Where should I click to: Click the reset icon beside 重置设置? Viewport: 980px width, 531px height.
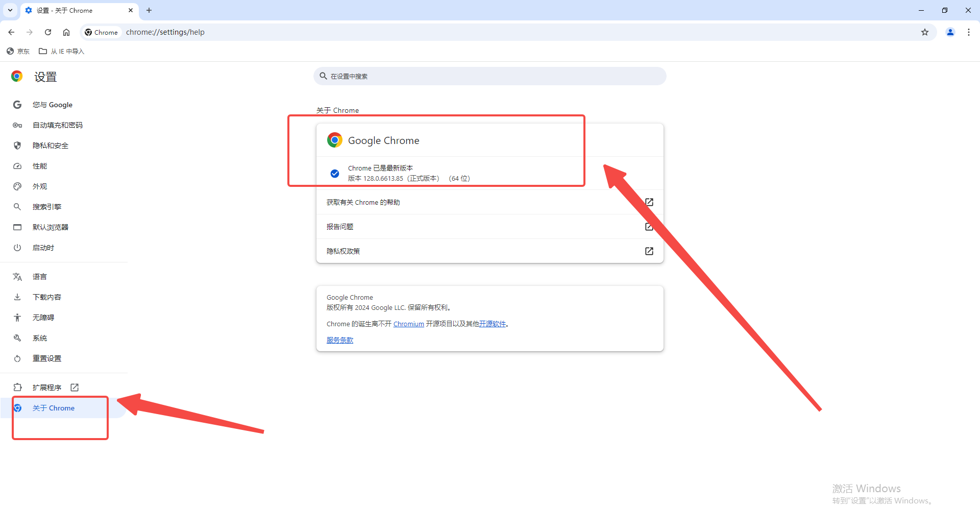pos(17,358)
